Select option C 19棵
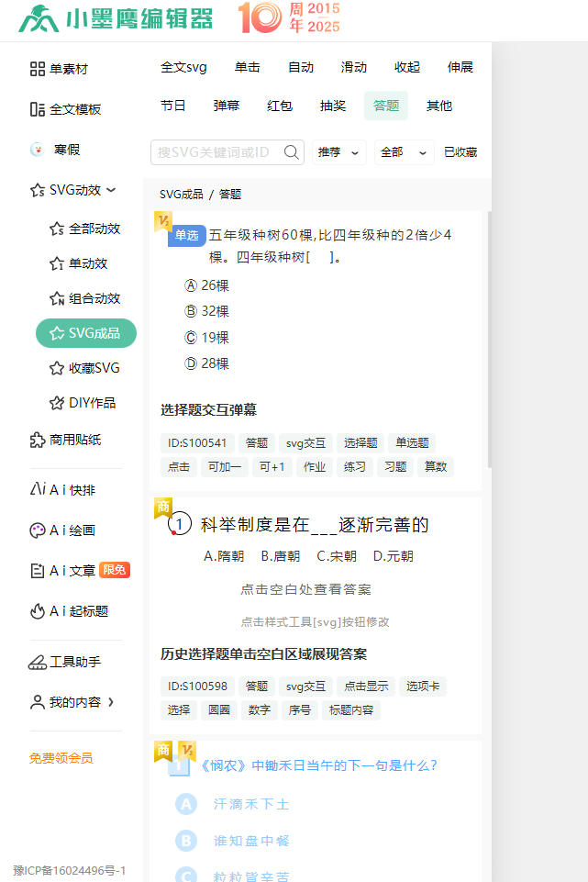588x882 pixels. tap(207, 338)
